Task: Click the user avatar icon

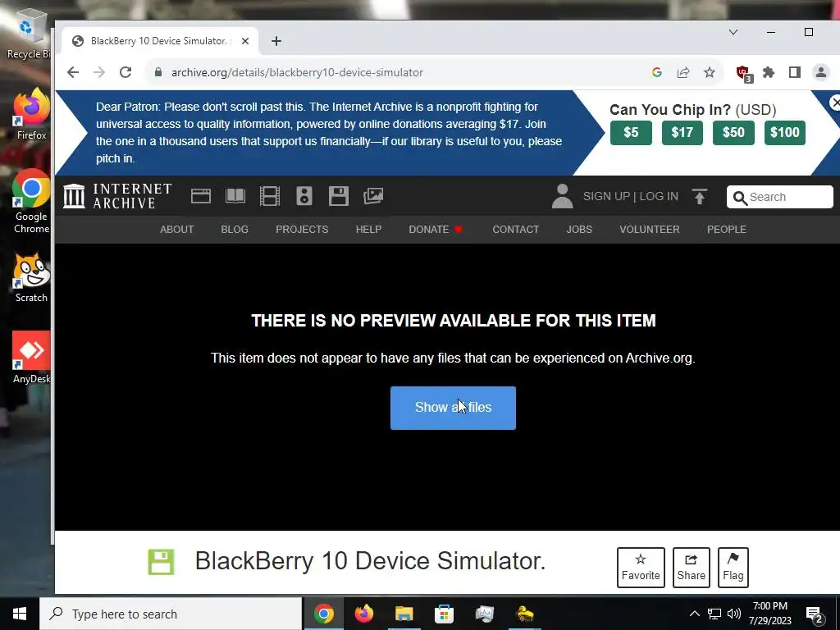Action: pyautogui.click(x=563, y=196)
